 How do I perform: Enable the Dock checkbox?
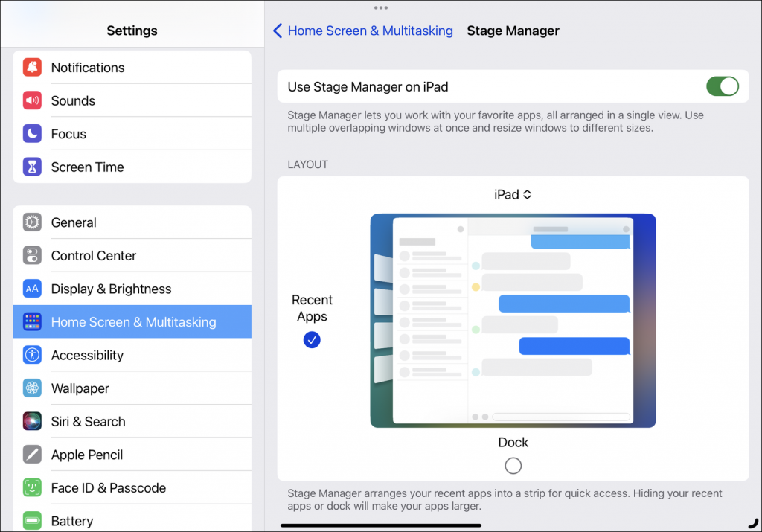click(x=513, y=465)
